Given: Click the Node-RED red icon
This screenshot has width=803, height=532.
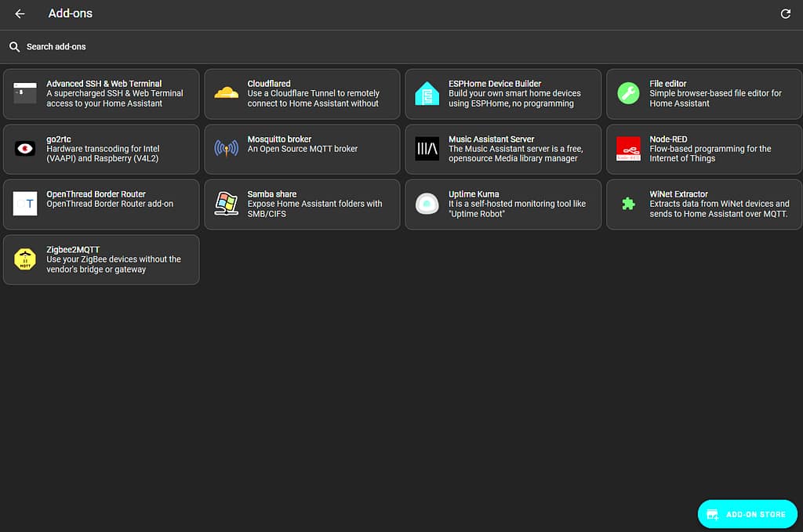Looking at the screenshot, I should tap(628, 148).
